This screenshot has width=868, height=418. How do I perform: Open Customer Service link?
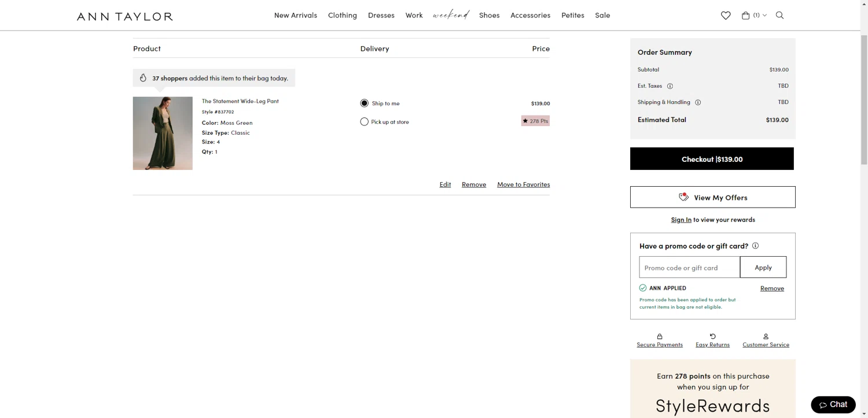point(766,345)
